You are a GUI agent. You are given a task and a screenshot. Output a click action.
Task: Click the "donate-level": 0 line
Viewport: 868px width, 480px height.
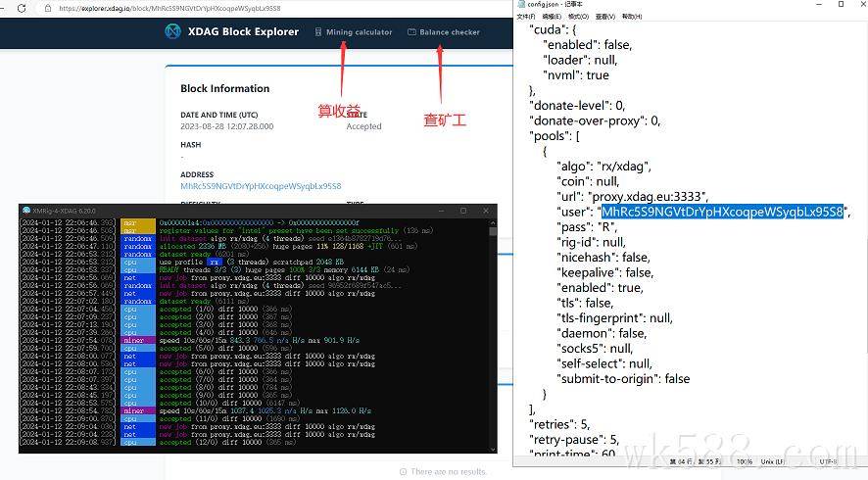pyautogui.click(x=577, y=105)
